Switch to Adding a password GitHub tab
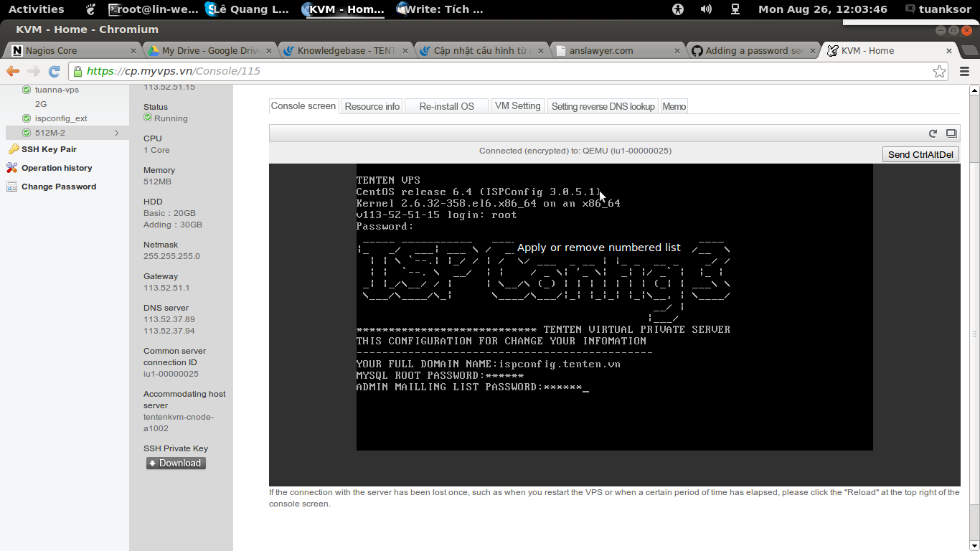The height and width of the screenshot is (551, 980). (x=753, y=51)
